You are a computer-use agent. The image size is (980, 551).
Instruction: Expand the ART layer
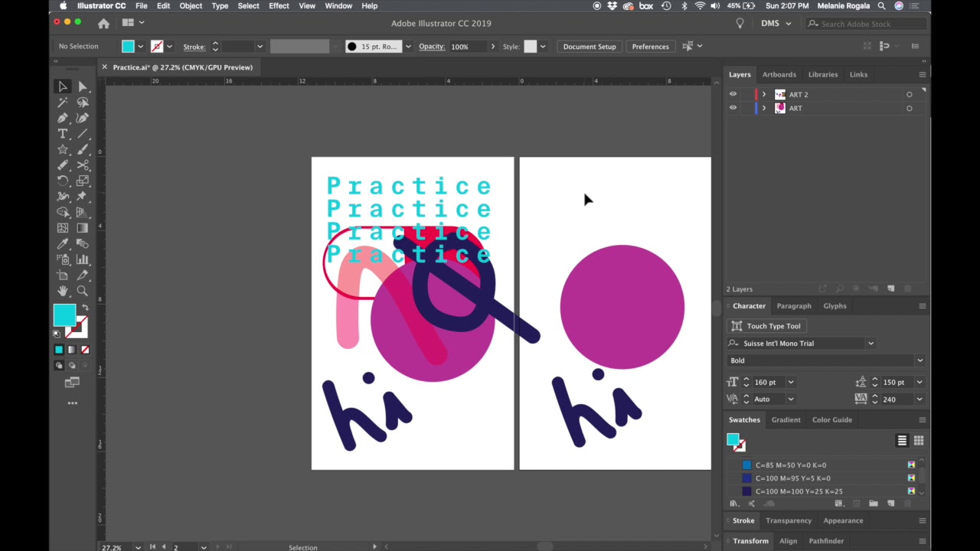763,108
